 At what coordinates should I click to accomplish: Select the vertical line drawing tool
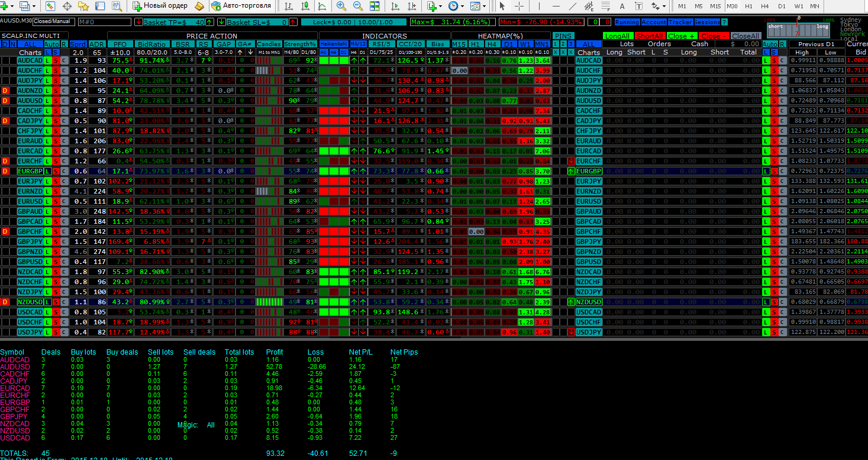(x=539, y=6)
